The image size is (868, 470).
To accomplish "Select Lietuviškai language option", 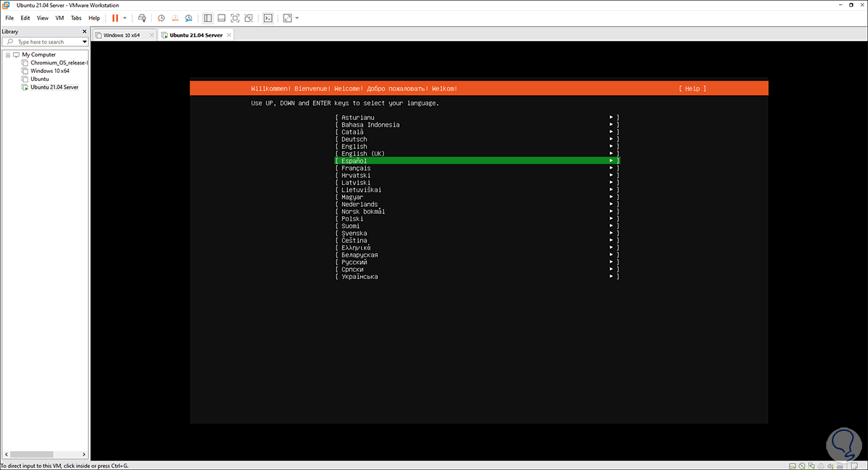I will (477, 189).
